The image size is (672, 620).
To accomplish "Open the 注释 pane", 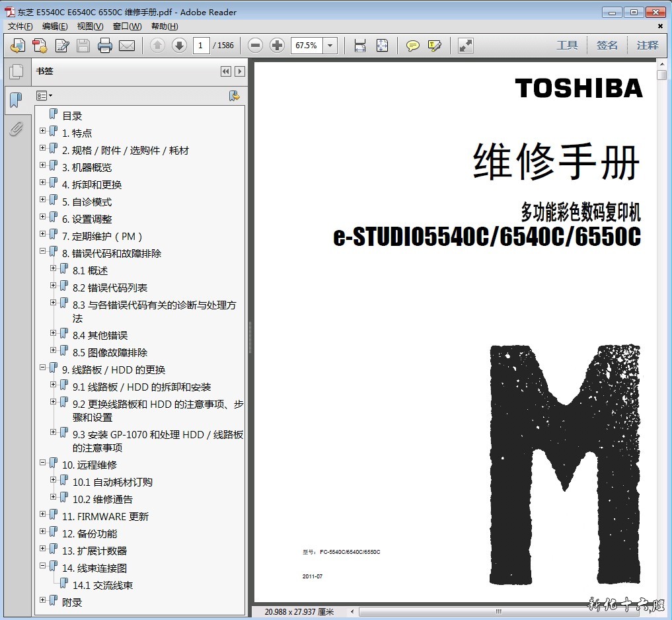I will click(648, 46).
